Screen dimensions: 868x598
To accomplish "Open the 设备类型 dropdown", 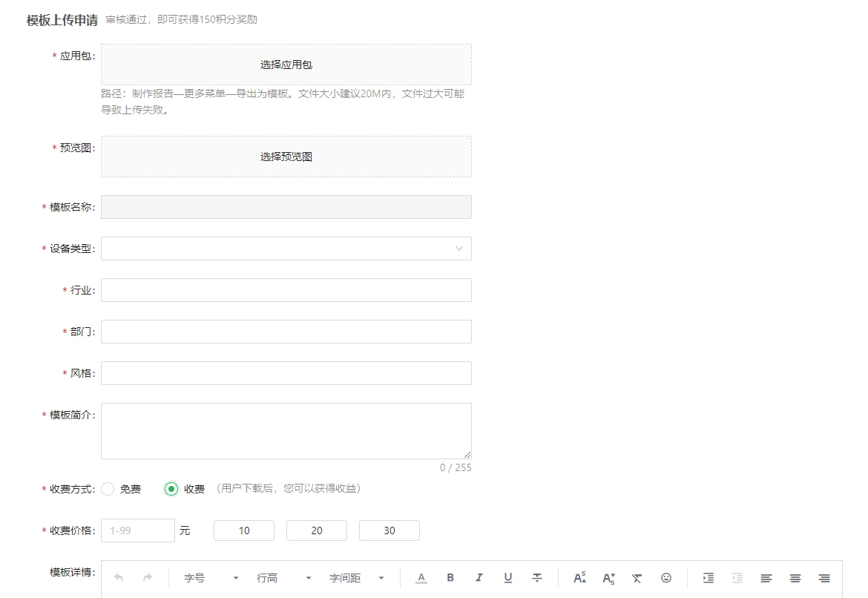I will (286, 249).
